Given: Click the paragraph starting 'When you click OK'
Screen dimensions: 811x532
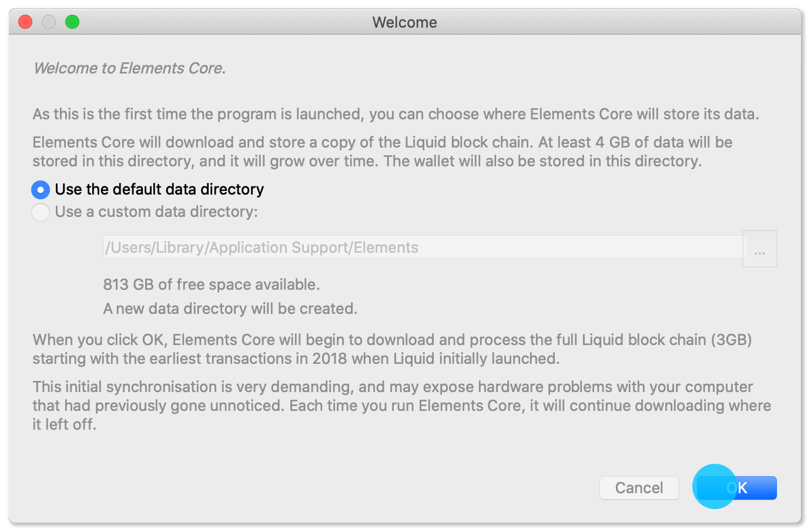Looking at the screenshot, I should (392, 349).
